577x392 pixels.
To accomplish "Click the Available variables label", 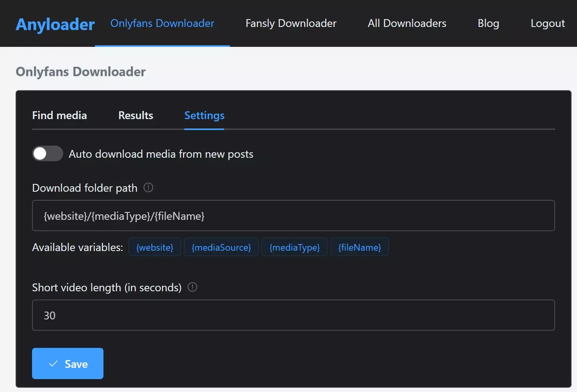I will click(77, 247).
